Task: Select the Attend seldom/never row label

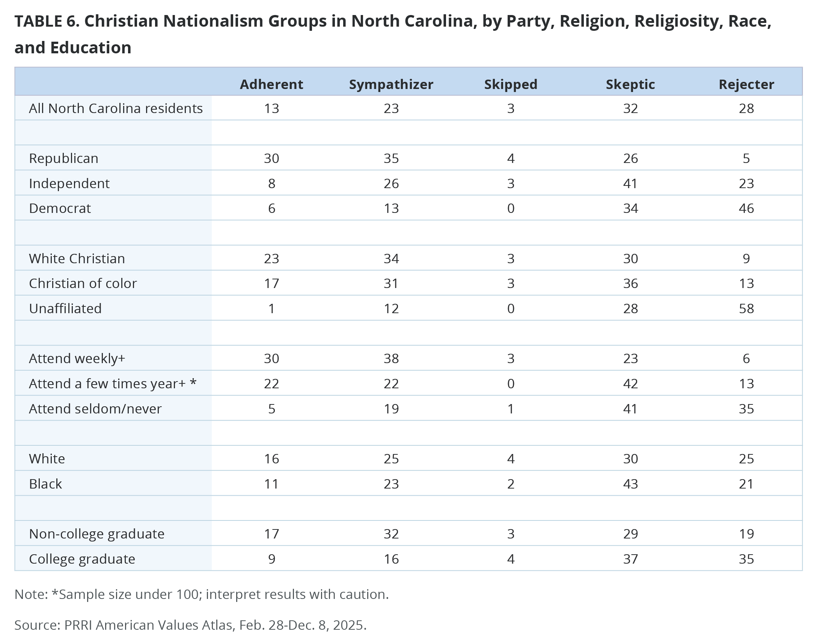Action: pos(95,409)
